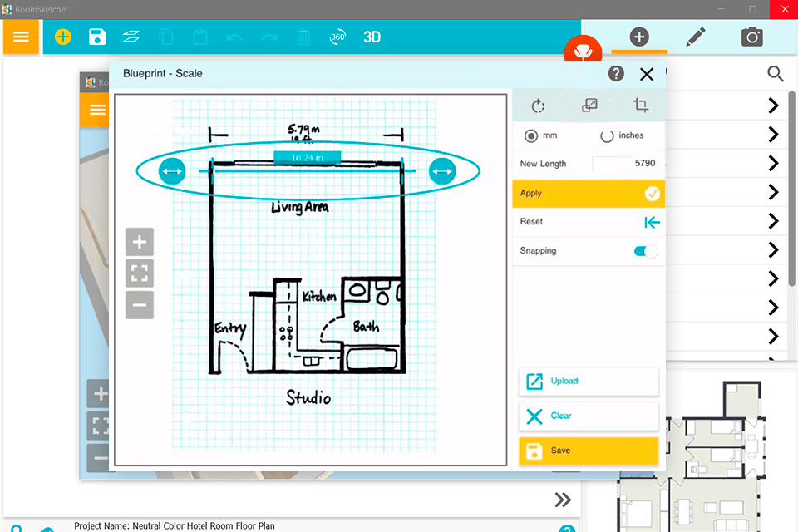Click the 10.24 m measurement label
Image resolution: width=798 pixels, height=532 pixels.
click(308, 158)
